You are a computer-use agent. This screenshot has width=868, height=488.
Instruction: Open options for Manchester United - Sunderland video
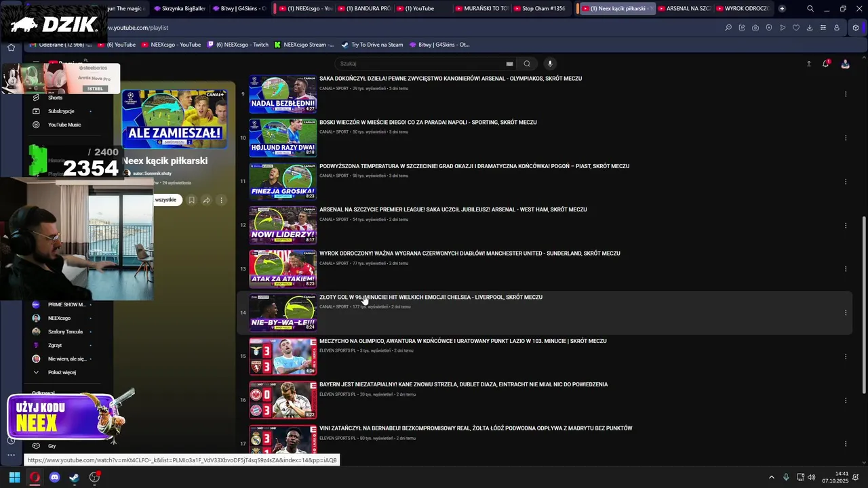[846, 269]
